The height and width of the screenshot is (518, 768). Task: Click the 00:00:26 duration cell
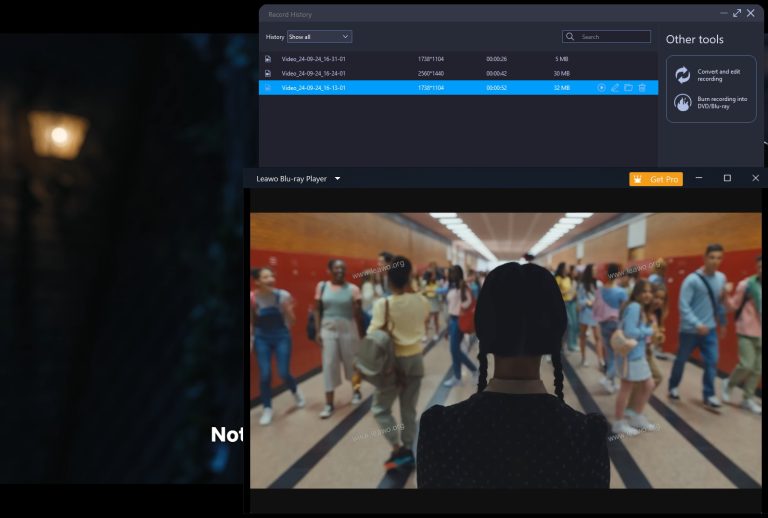coord(496,59)
